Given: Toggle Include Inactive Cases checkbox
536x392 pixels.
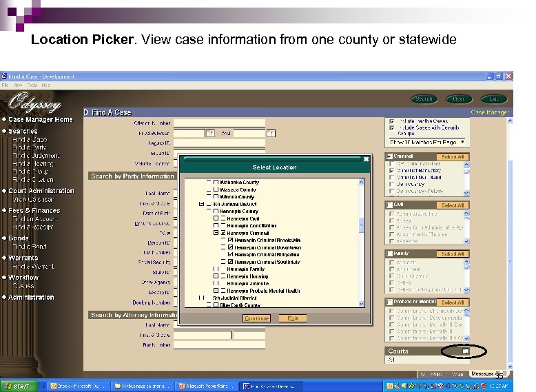Looking at the screenshot, I should [392, 121].
